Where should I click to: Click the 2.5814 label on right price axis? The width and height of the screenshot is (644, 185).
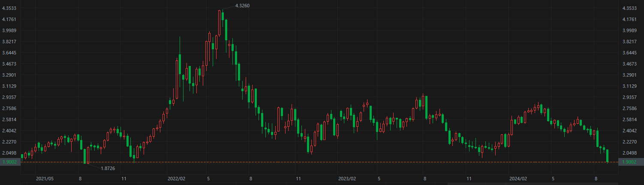[629, 119]
